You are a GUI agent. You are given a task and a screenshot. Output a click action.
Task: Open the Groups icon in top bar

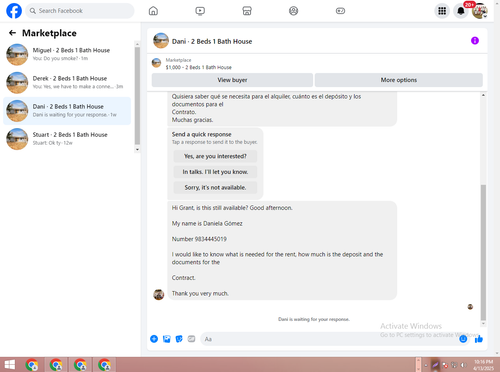tap(293, 11)
